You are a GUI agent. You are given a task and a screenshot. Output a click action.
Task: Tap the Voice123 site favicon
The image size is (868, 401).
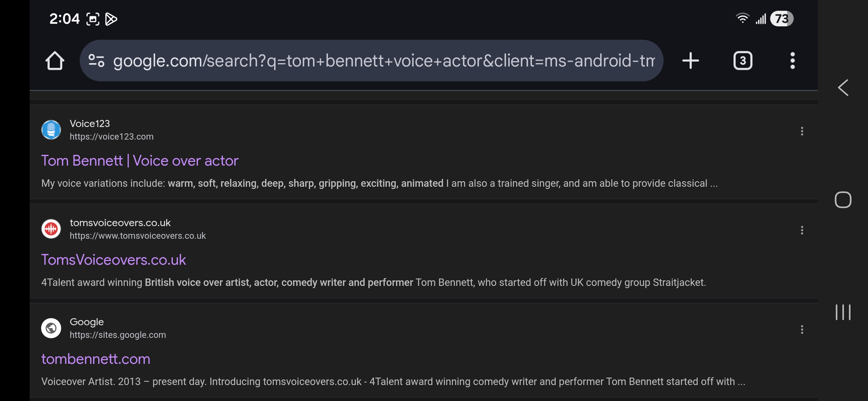[x=51, y=130]
